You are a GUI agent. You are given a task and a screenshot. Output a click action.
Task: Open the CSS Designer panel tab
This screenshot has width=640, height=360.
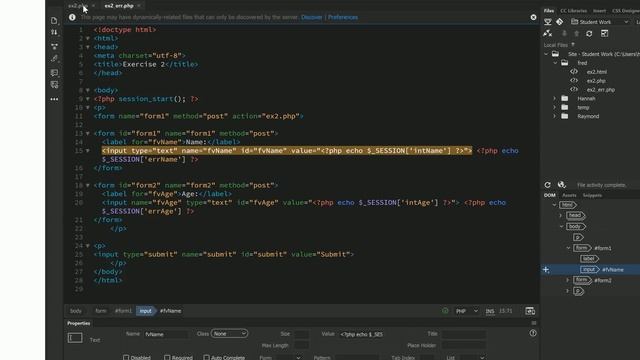click(x=626, y=11)
